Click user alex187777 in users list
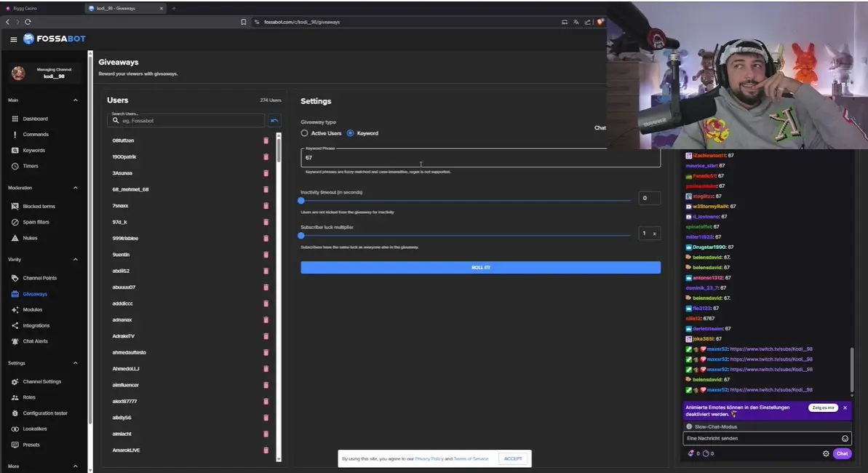This screenshot has width=868, height=473. click(x=124, y=401)
